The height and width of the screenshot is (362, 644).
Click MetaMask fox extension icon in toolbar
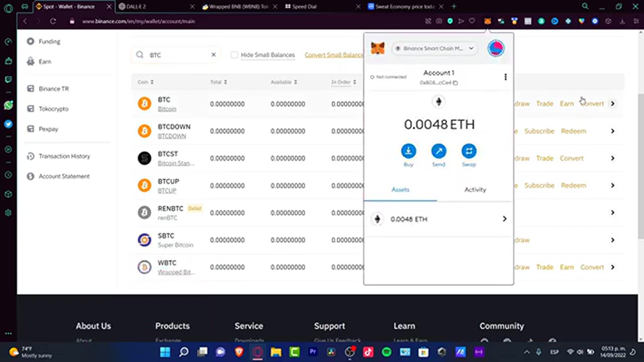tap(488, 21)
